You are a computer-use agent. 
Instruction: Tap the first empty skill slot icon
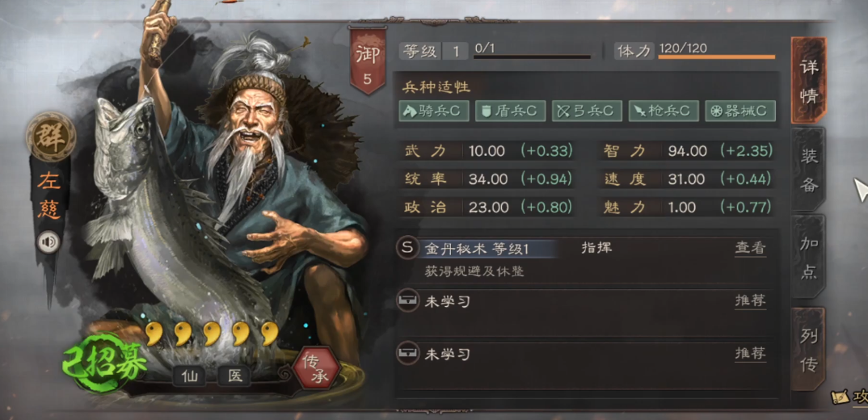407,300
